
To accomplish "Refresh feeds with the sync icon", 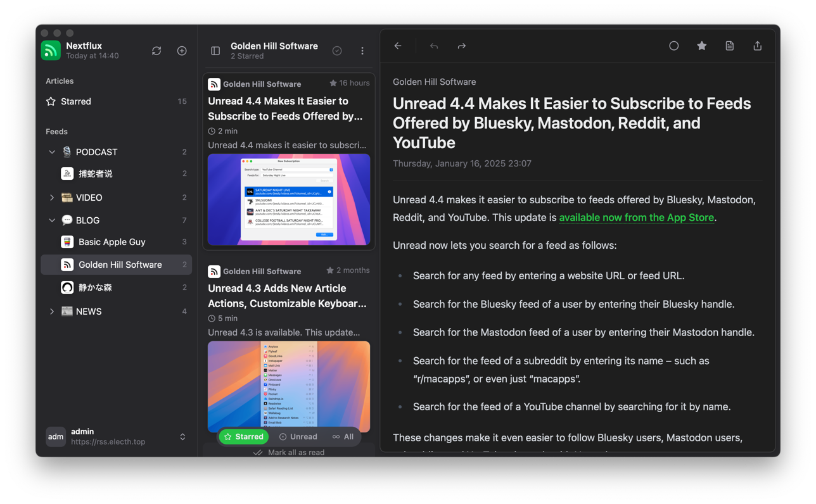I will (x=156, y=51).
